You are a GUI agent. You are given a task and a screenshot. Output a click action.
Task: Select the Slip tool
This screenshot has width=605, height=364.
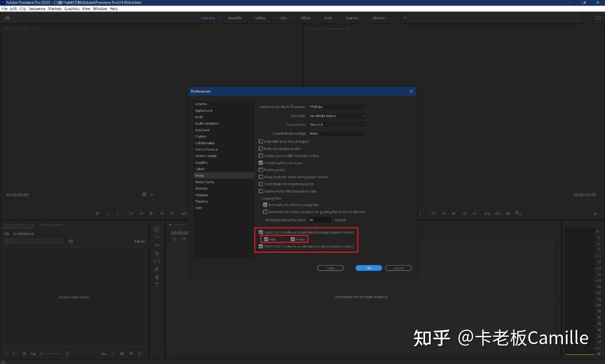157,261
